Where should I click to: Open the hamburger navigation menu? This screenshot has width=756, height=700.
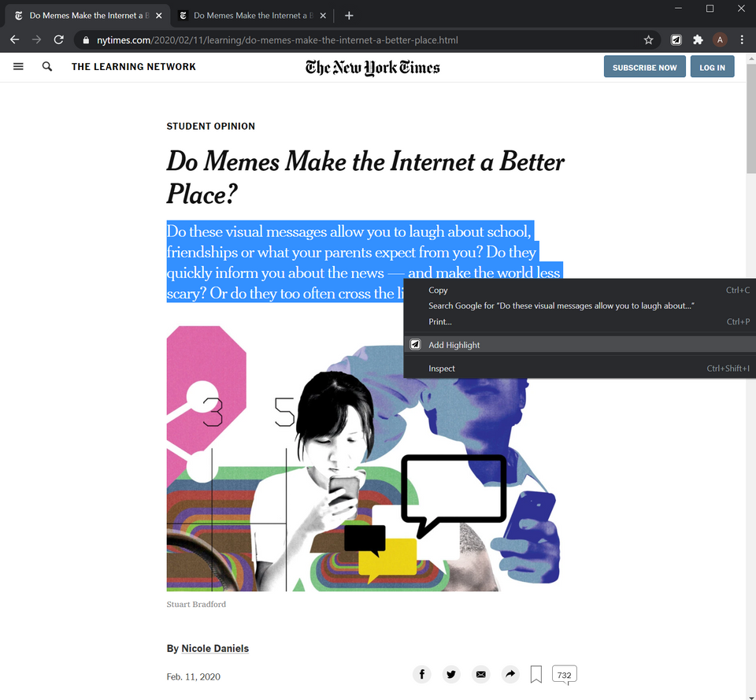pos(18,66)
